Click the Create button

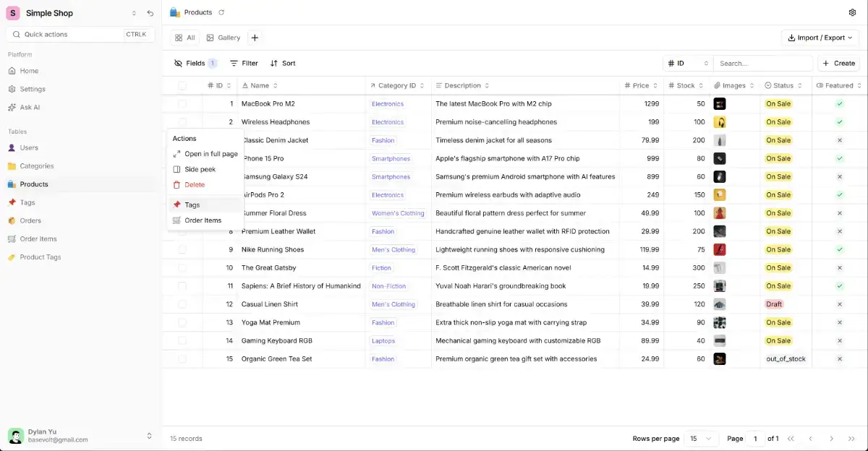tap(838, 64)
